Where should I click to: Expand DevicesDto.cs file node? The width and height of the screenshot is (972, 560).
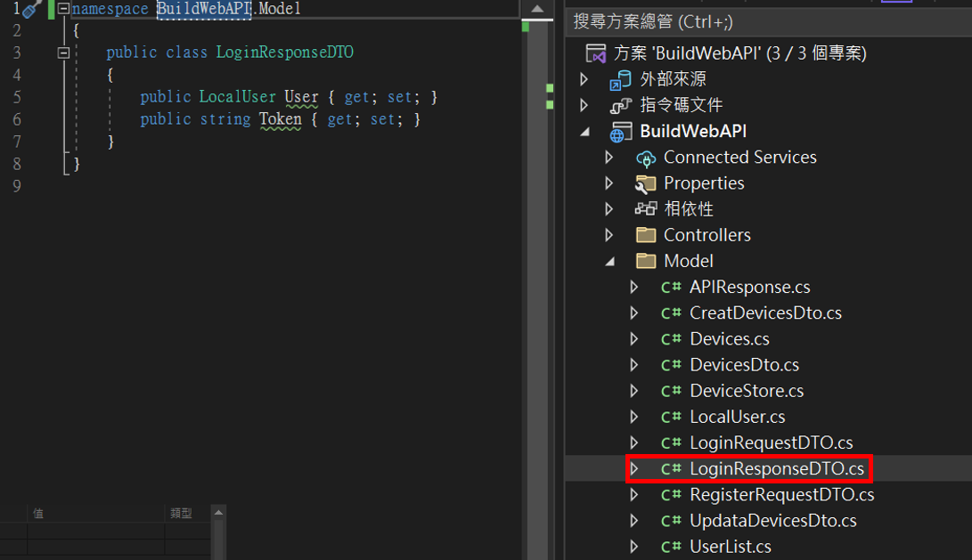(633, 365)
